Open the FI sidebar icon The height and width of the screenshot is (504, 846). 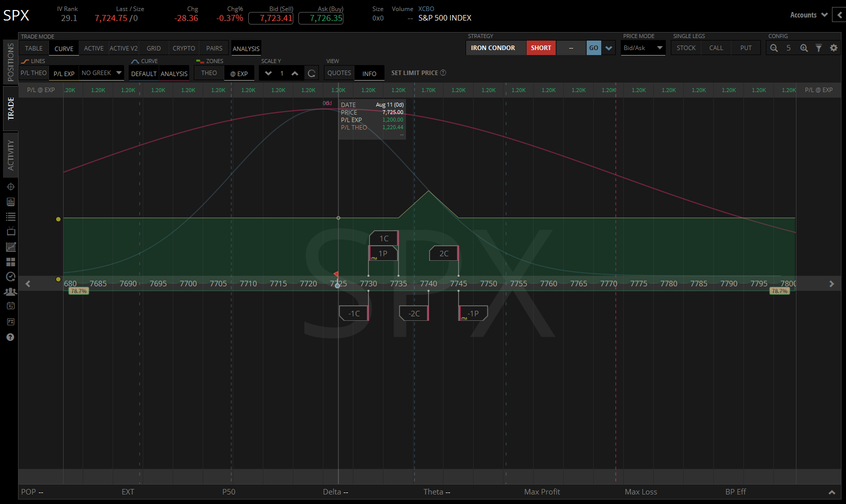pos(11,322)
